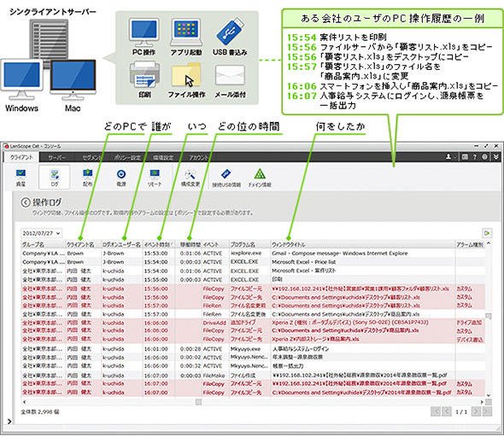
Task: Select 'Microsoft Excel - 案件リスト' cell
Action: [303, 271]
